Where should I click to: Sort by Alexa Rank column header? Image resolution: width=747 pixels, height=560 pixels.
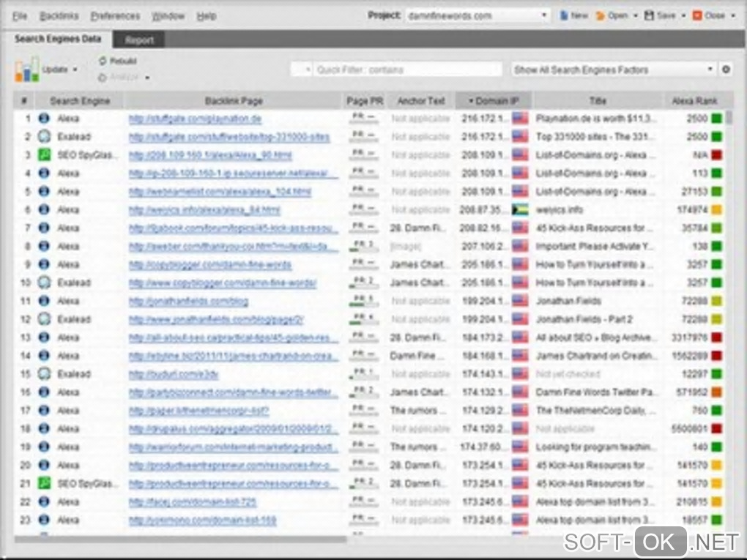(x=694, y=101)
